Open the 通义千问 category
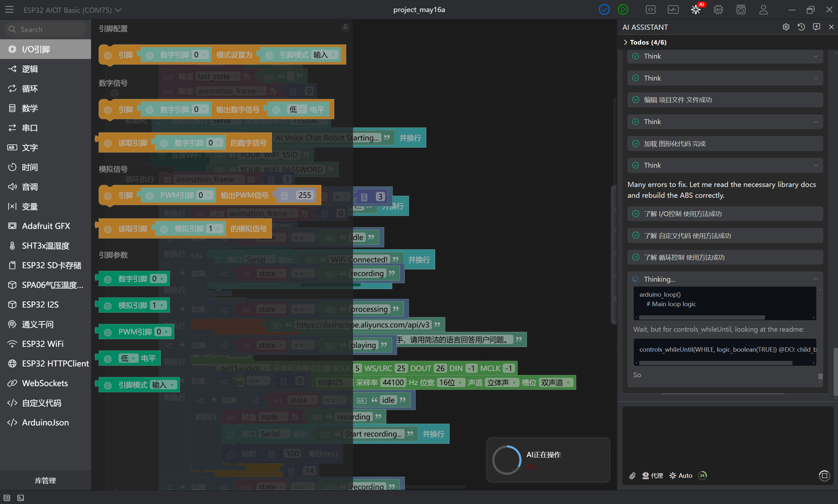Image resolution: width=838 pixels, height=504 pixels. (46, 324)
